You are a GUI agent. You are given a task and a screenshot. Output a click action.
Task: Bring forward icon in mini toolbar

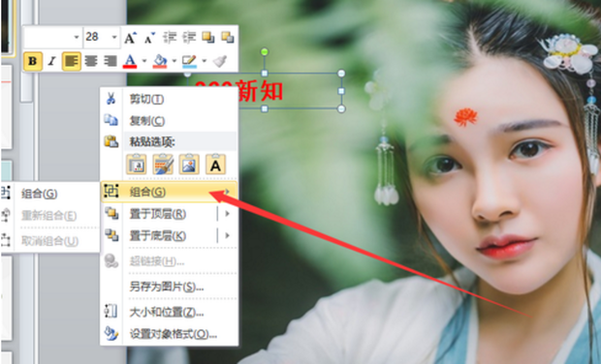(x=208, y=38)
